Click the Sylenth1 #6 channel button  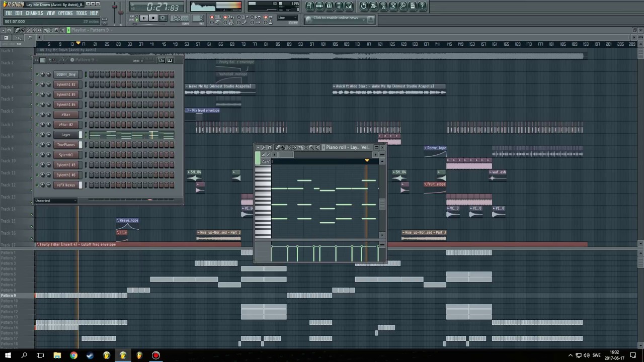point(66,175)
